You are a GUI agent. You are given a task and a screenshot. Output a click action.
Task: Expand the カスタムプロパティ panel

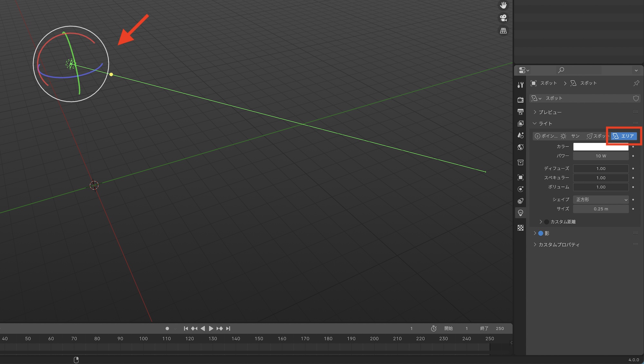point(559,245)
